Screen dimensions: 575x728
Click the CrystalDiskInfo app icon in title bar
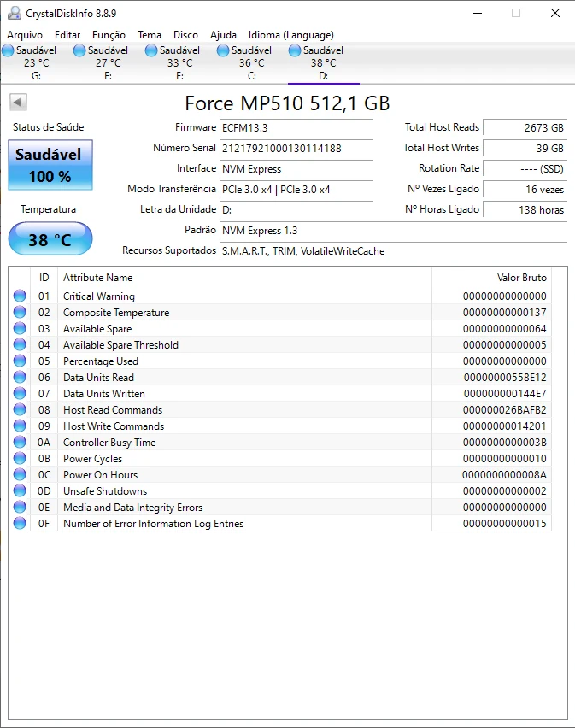pos(15,13)
